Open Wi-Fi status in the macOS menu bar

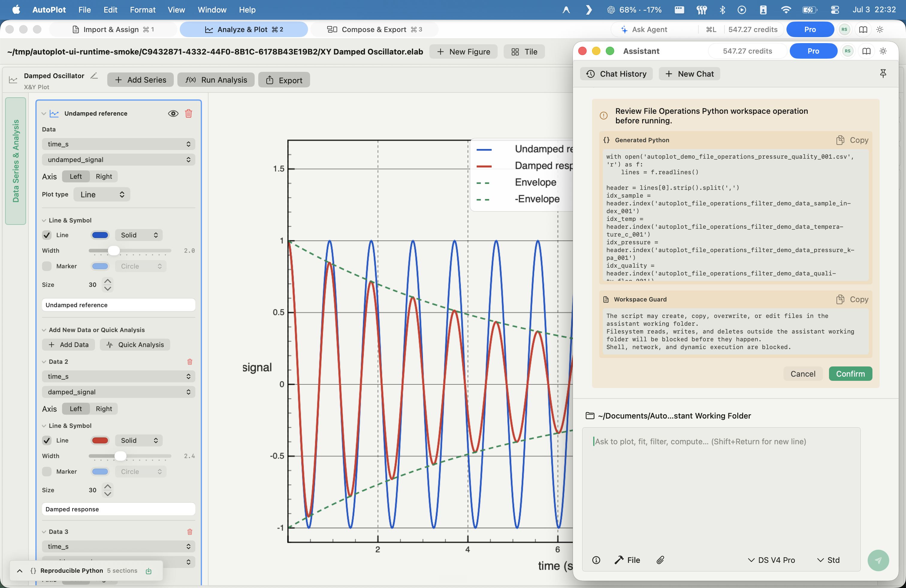tap(785, 10)
